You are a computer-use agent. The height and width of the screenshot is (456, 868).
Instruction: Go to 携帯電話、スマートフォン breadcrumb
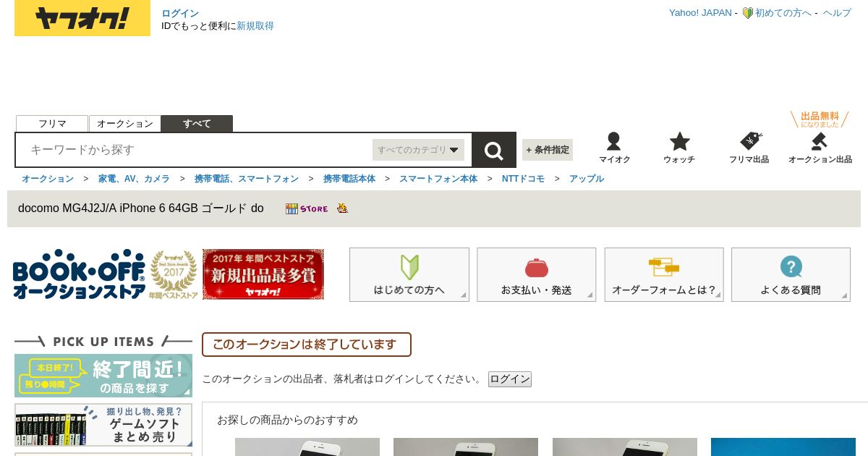(x=247, y=179)
